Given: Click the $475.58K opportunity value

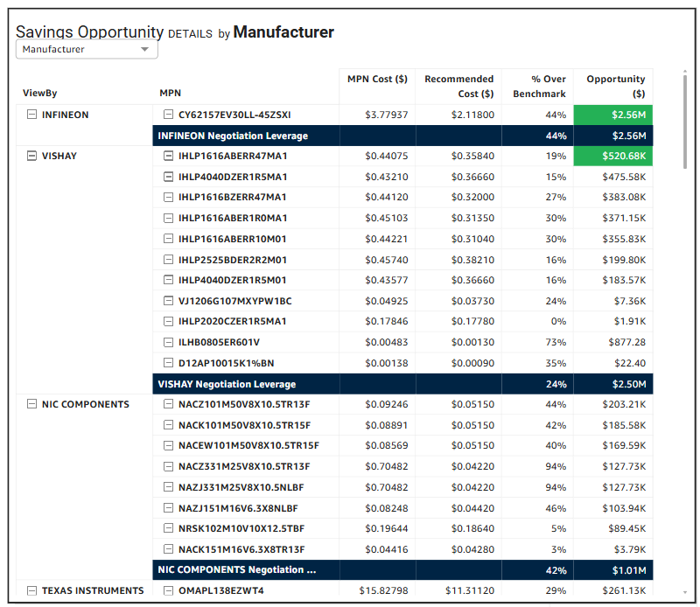Looking at the screenshot, I should pos(624,177).
